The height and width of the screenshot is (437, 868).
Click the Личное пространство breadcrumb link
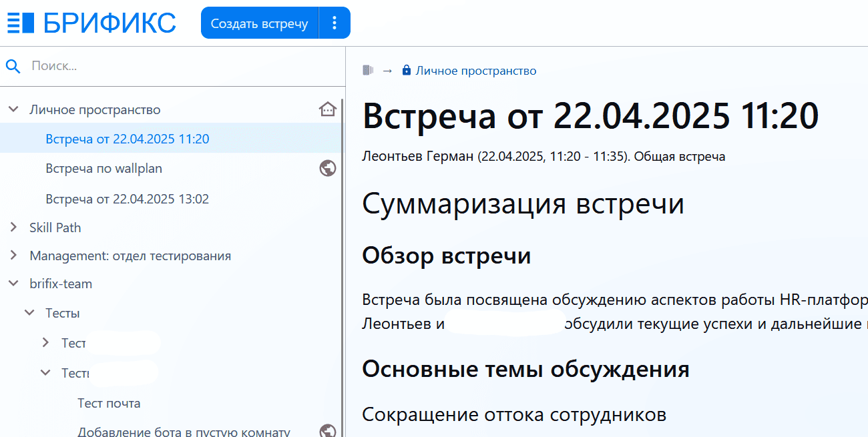point(476,71)
